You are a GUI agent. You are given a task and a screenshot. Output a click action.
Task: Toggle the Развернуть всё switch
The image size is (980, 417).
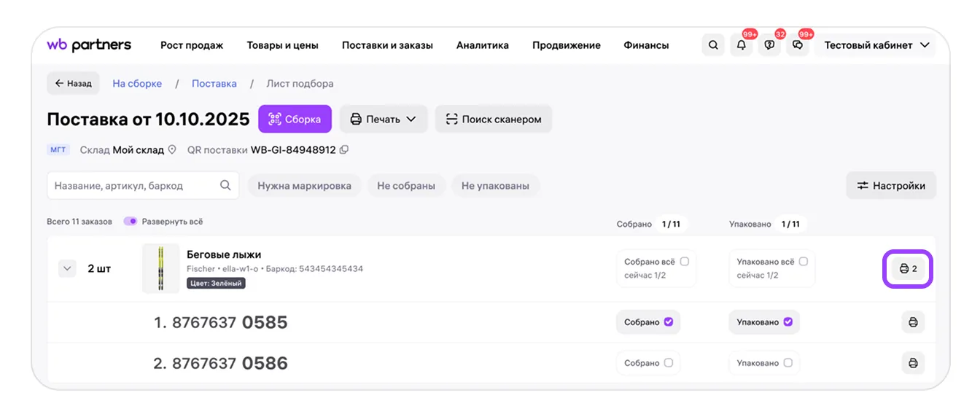click(130, 222)
